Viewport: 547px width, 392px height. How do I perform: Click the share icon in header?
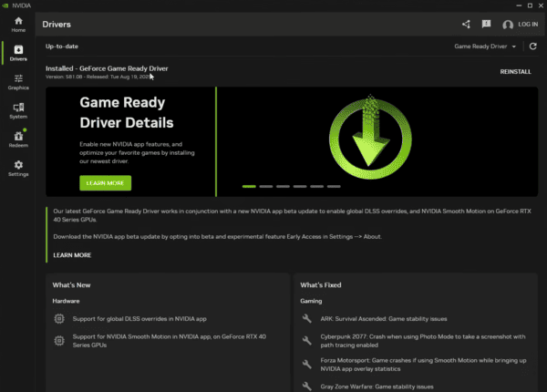click(x=466, y=24)
